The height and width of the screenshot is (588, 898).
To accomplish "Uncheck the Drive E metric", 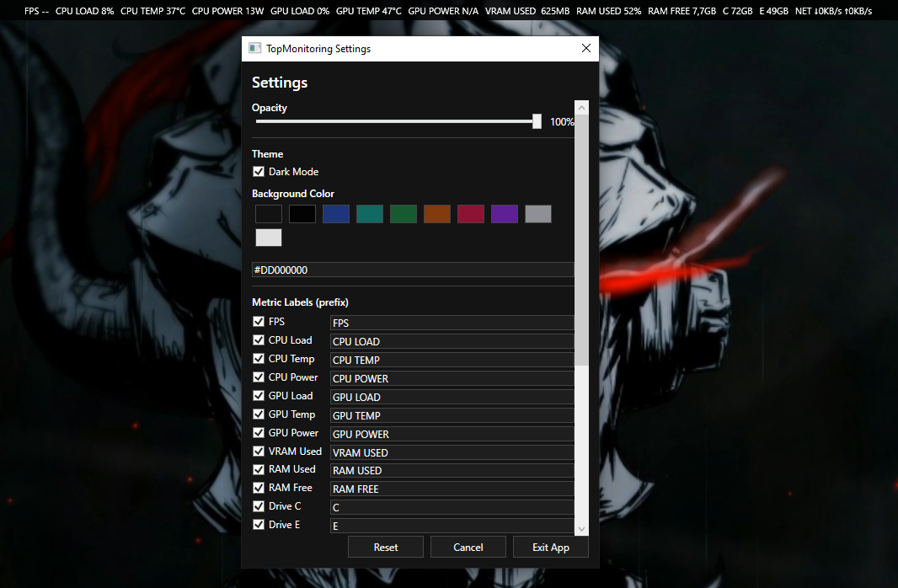I will tap(259, 524).
